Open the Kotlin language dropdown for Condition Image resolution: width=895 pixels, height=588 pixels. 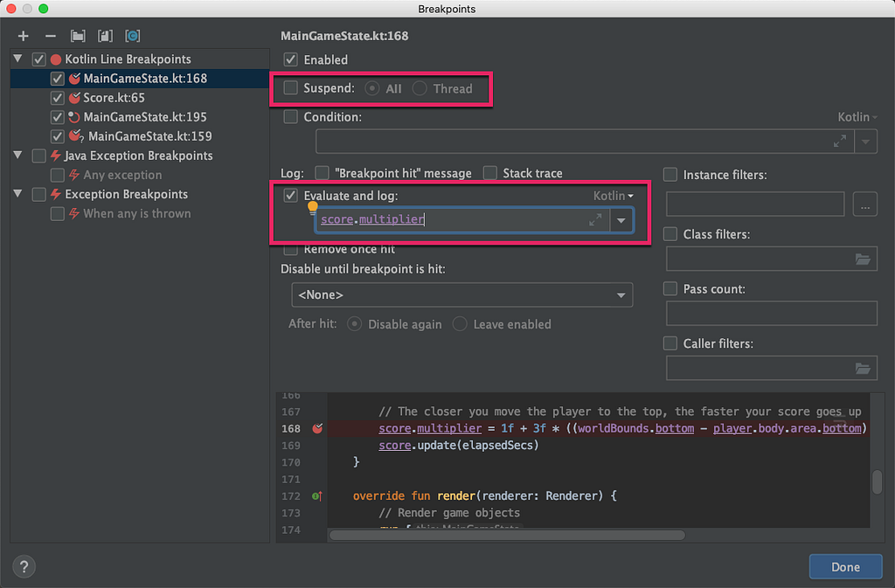[857, 117]
